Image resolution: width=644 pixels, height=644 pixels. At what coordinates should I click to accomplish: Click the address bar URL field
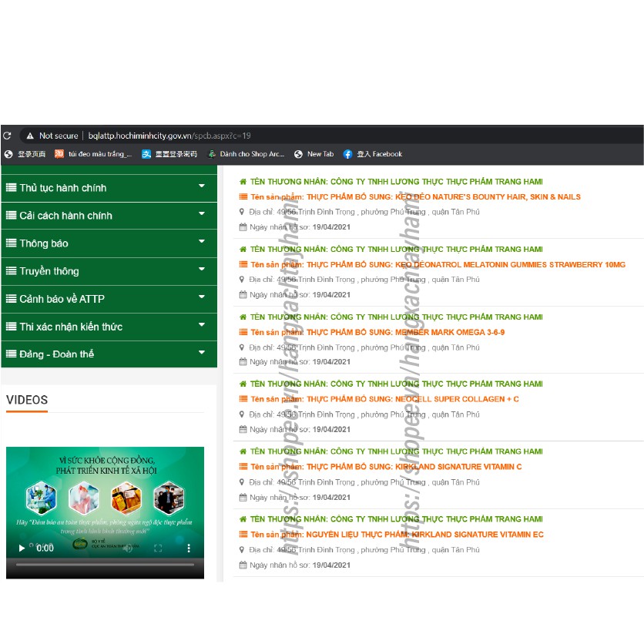coord(169,136)
